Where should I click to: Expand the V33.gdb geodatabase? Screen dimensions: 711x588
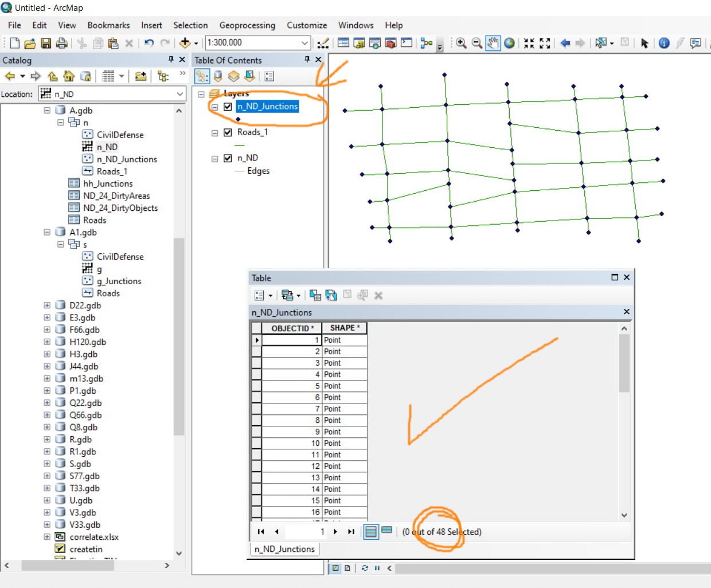[47, 524]
